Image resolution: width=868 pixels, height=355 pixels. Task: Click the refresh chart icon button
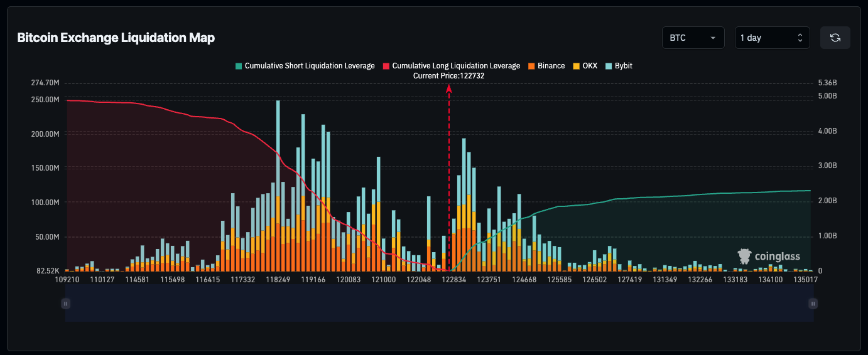point(835,38)
